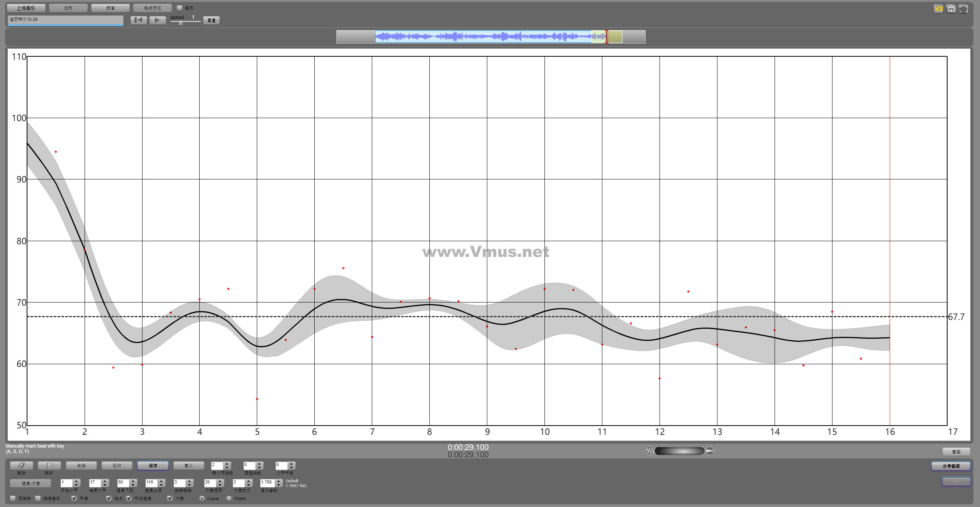The image size is (980, 507).
Task: Open the 频谱 spectrum view
Action: click(x=110, y=8)
